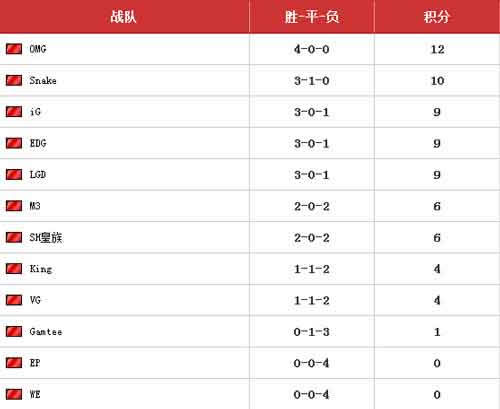This screenshot has width=500, height=409.
Task: Select the 胜-平-负 column header
Action: 312,16
